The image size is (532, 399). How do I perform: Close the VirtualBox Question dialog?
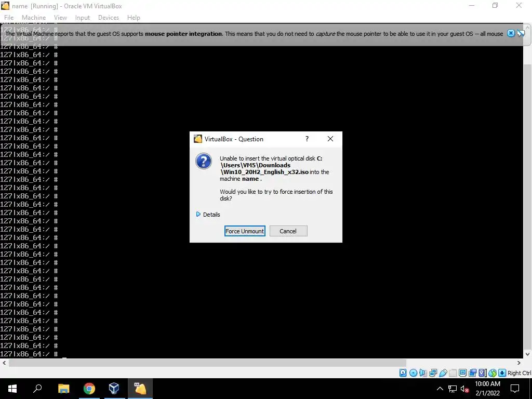tap(330, 139)
